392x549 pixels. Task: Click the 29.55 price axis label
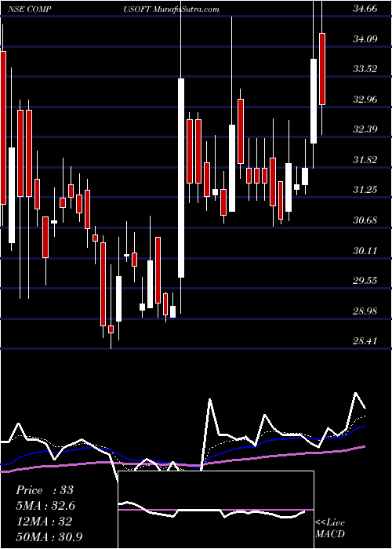pos(365,281)
